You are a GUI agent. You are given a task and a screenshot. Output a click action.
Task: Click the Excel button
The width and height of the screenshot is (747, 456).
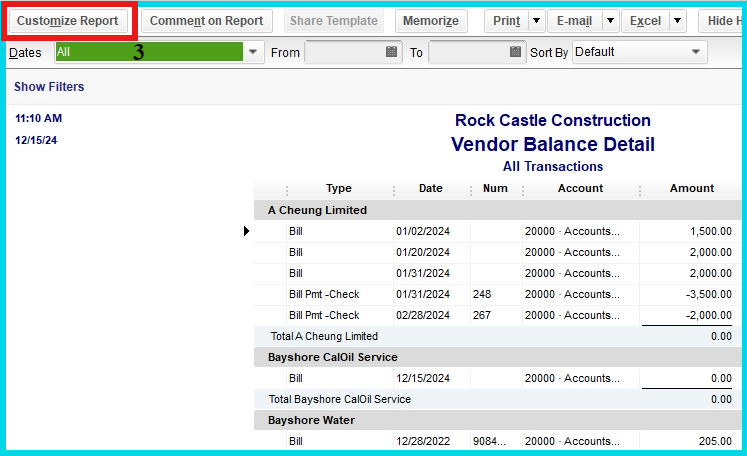coord(645,21)
